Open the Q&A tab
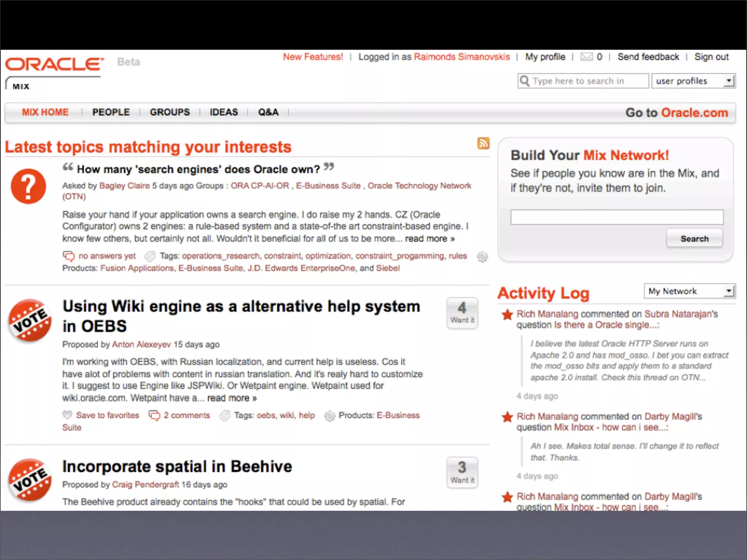Viewport: 747px width, 560px height. 268,112
